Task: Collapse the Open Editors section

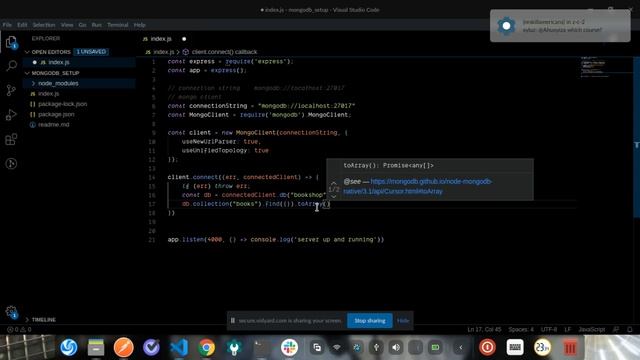Action: 27,52
